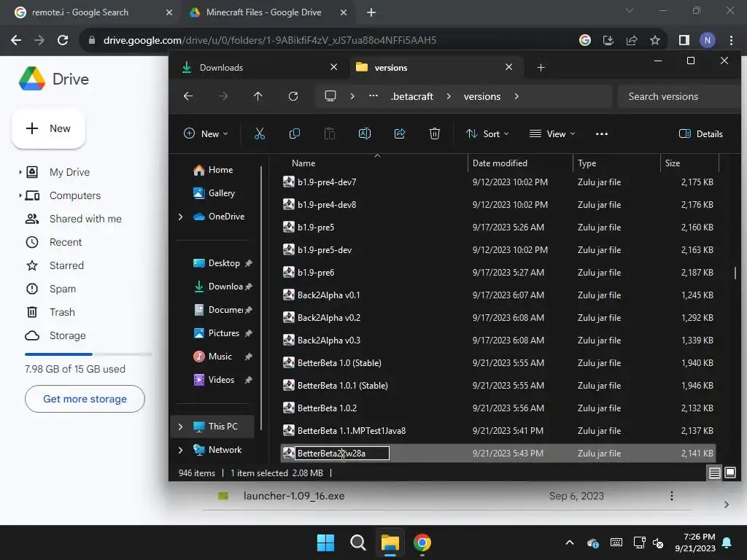Image resolution: width=747 pixels, height=560 pixels.
Task: Expand the Network tree node
Action: (181, 450)
